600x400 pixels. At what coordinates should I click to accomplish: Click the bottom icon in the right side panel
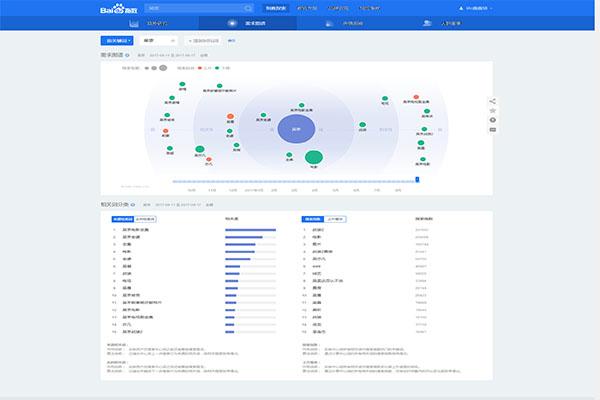(492, 130)
